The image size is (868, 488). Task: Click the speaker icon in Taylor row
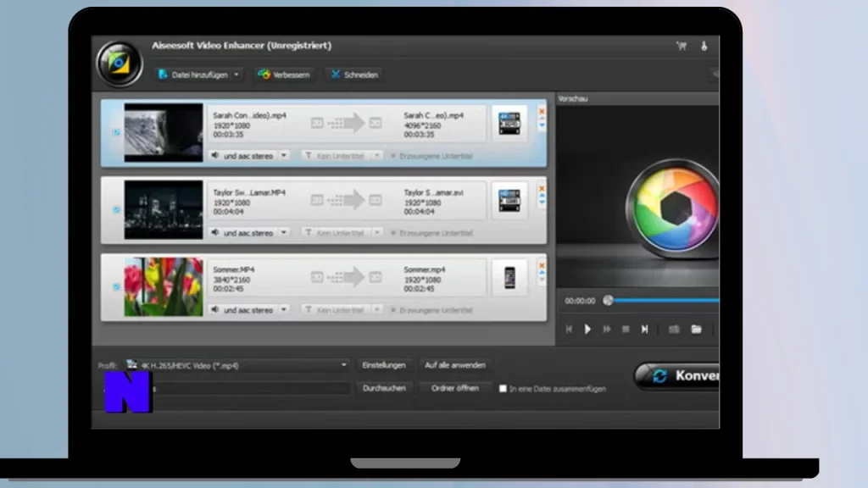click(215, 232)
